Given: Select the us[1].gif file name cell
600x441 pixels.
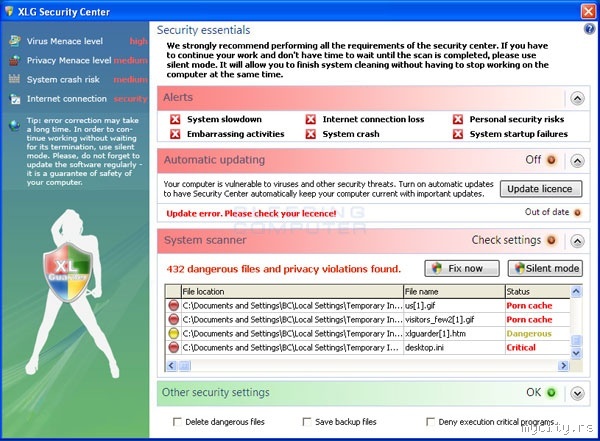Looking at the screenshot, I should 454,305.
